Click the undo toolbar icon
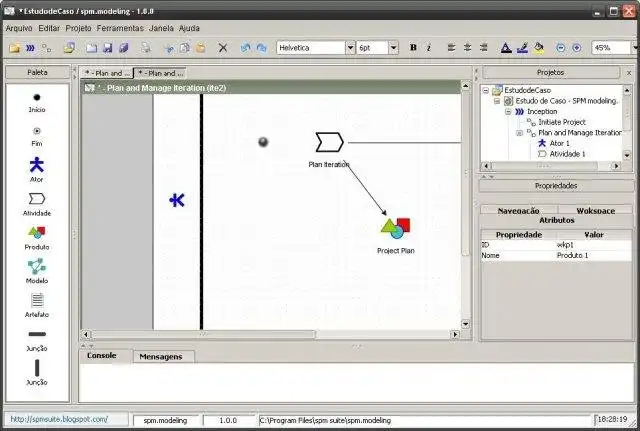Viewport: 640px width, 431px height. point(246,48)
